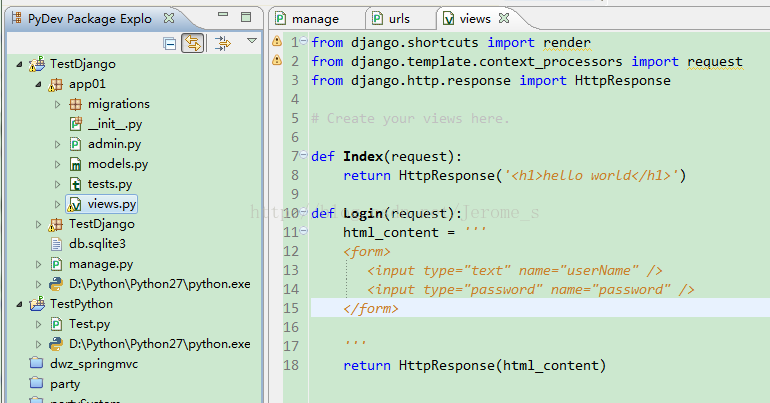This screenshot has height=403, width=770.
Task: Collapse the Index function fold on line 7
Action: click(303, 155)
